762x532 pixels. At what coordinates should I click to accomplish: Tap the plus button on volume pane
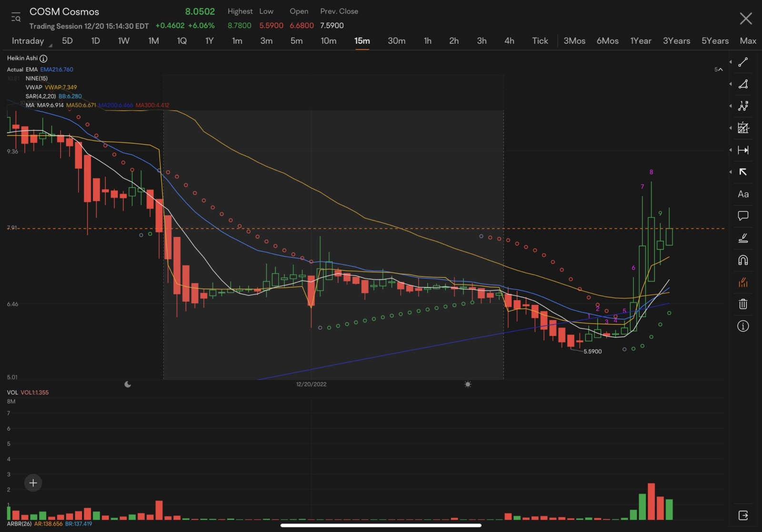pos(33,483)
